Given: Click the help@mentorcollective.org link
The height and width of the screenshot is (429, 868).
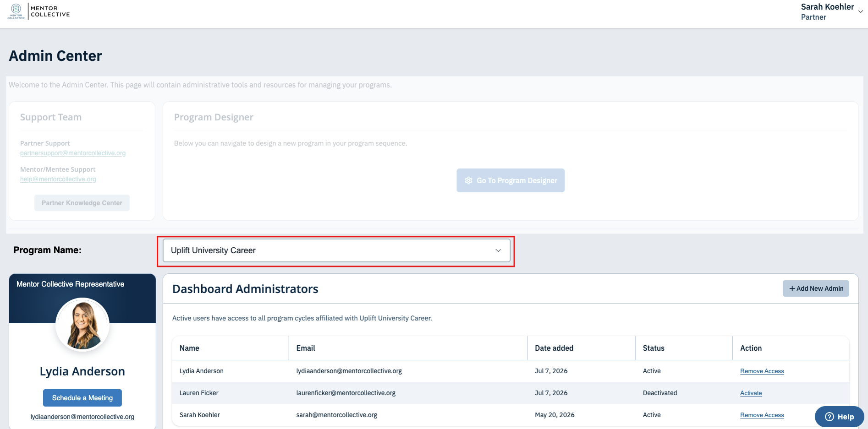Looking at the screenshot, I should (58, 179).
